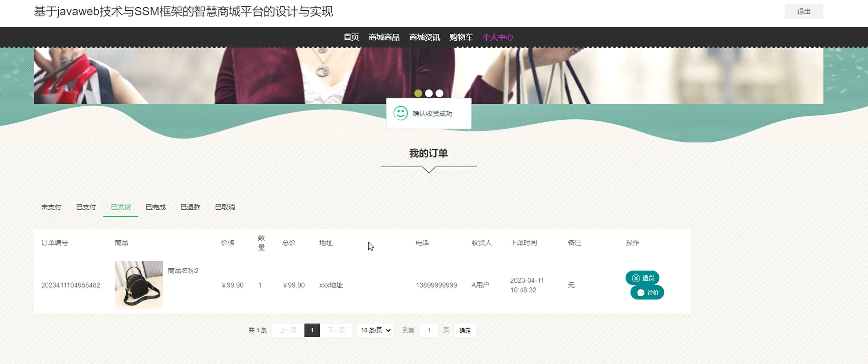Click 下单时间 column header
868x364 pixels.
[x=523, y=243]
